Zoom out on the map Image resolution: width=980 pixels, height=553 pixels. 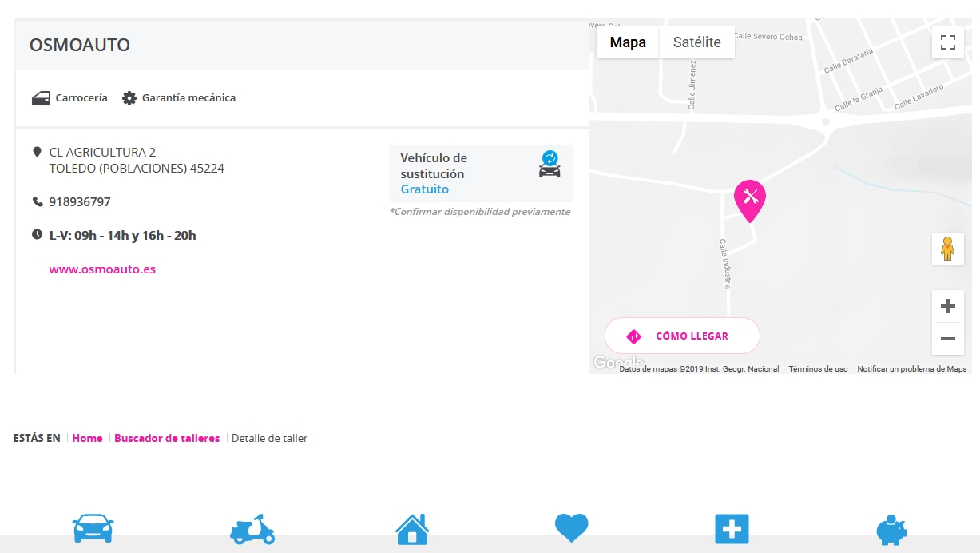coord(947,339)
